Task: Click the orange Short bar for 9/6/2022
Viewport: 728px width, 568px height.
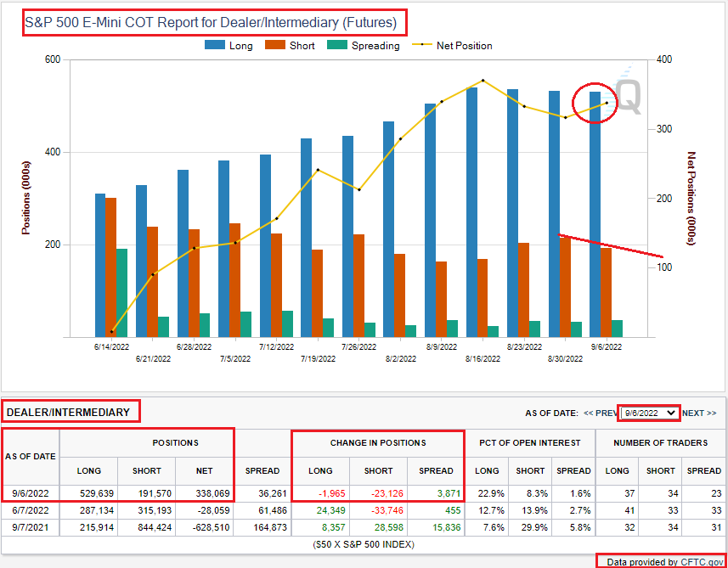Action: [x=605, y=289]
